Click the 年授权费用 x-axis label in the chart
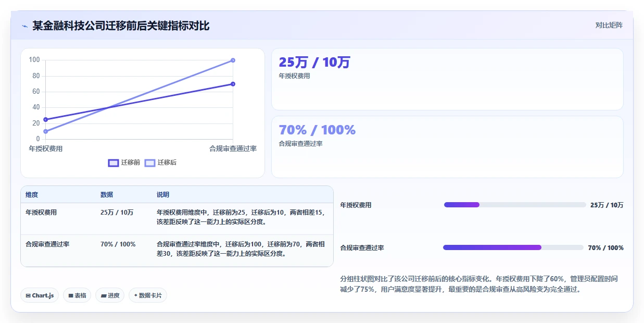Screen dimensions: 644x323 pos(46,148)
